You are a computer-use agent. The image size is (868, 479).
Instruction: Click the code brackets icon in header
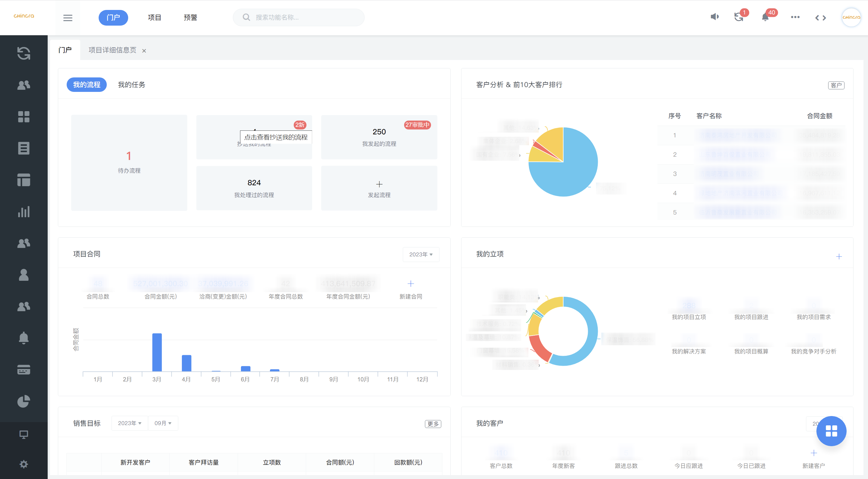[x=820, y=17]
